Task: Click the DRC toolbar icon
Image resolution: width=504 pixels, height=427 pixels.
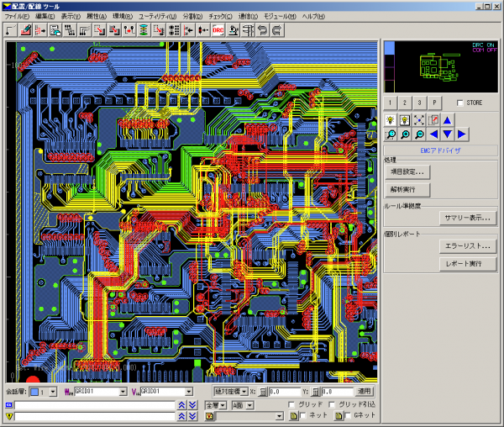Action: [x=218, y=29]
